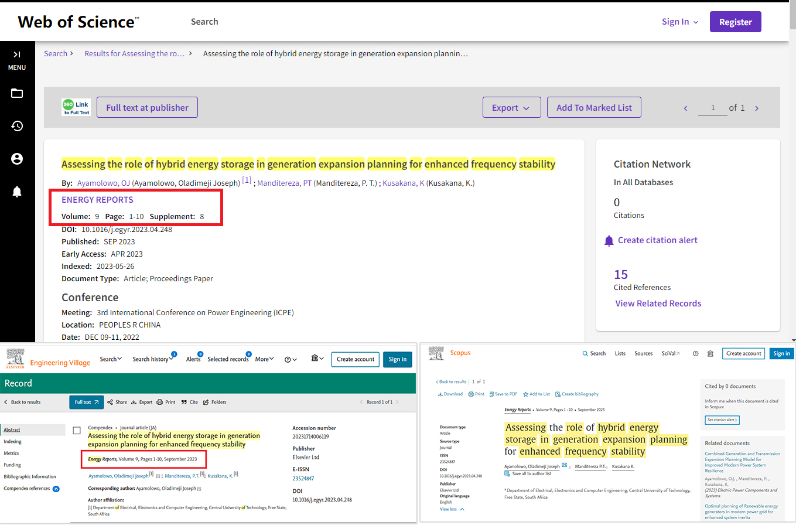Click Set citation alert button in Scopus
Viewport: 796px width, 532px height.
tap(722, 420)
